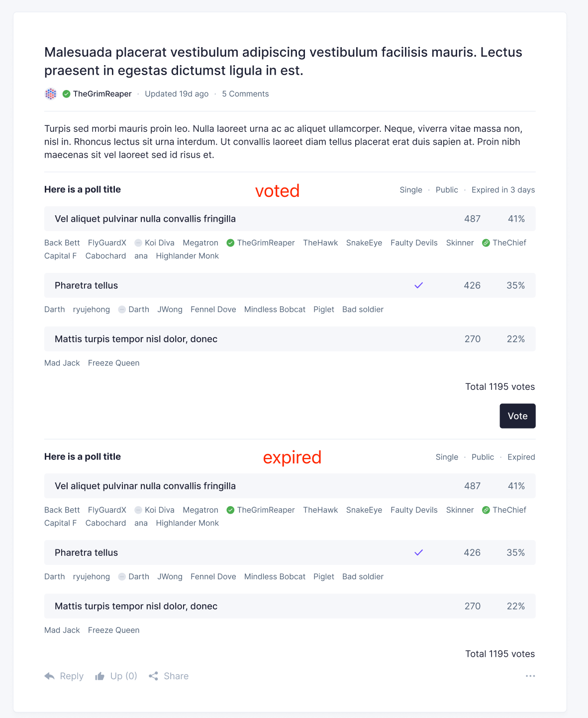The height and width of the screenshot is (718, 588).
Task: Click voter name Mad Jack
Action: [x=62, y=363]
